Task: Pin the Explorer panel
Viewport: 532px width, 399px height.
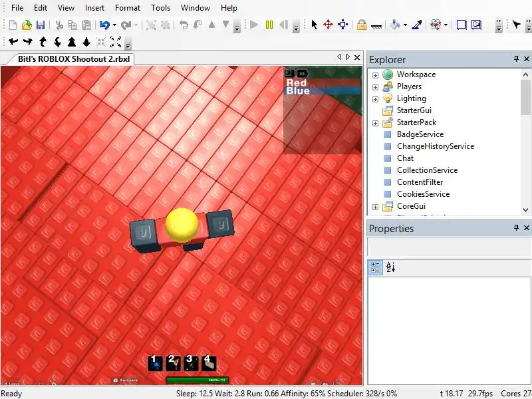Action: [x=517, y=59]
